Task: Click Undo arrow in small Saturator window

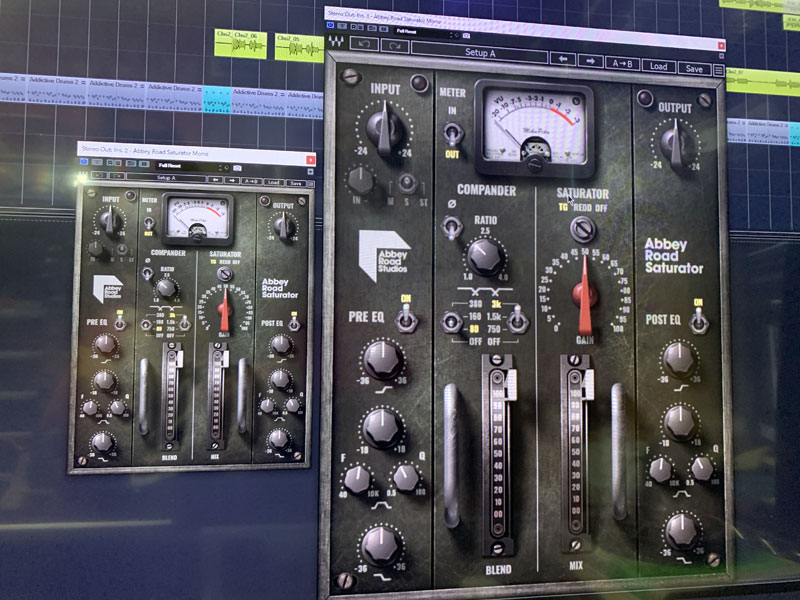Action: 98,176
